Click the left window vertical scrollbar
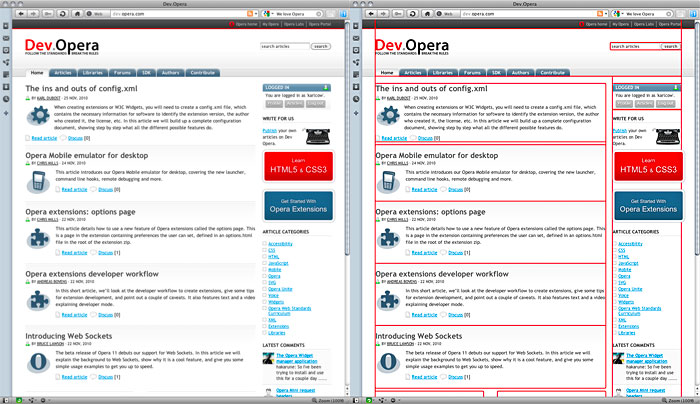Image resolution: width=700 pixels, height=404 pixels. point(347,138)
